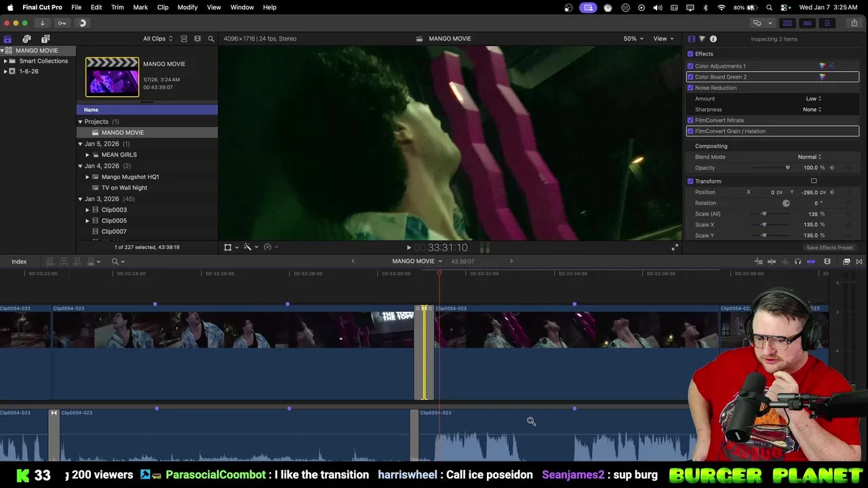Show the Color inspector triangle icon
Screen dimensions: 868x488
tap(702, 39)
